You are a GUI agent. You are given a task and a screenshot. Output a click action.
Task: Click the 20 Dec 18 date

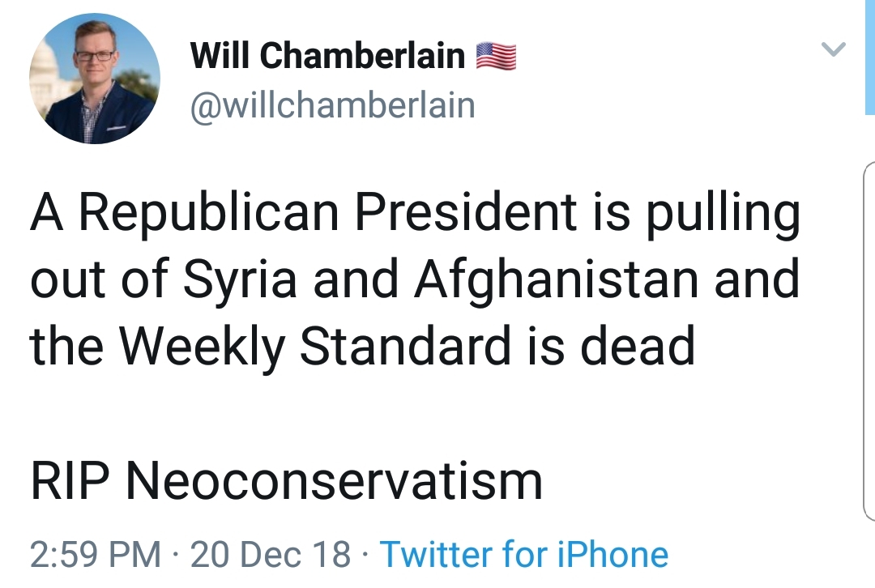coord(271,555)
